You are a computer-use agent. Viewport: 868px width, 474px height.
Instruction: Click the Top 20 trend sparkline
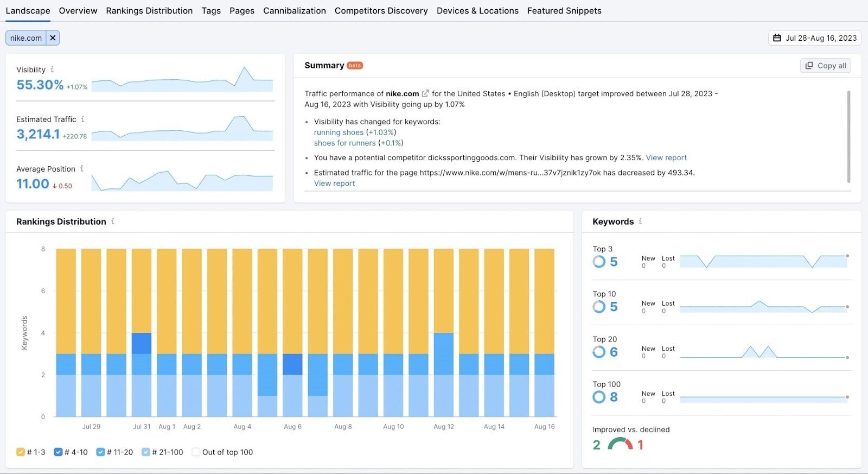764,352
